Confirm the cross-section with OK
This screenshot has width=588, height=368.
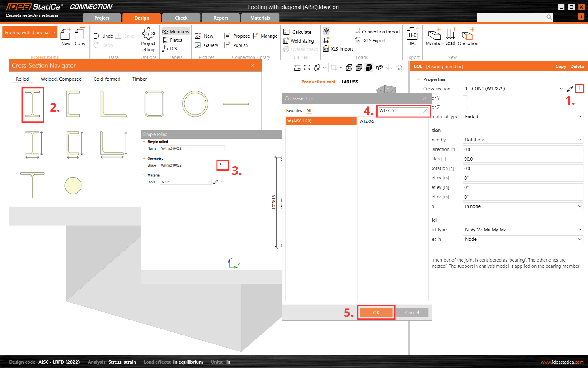point(376,312)
